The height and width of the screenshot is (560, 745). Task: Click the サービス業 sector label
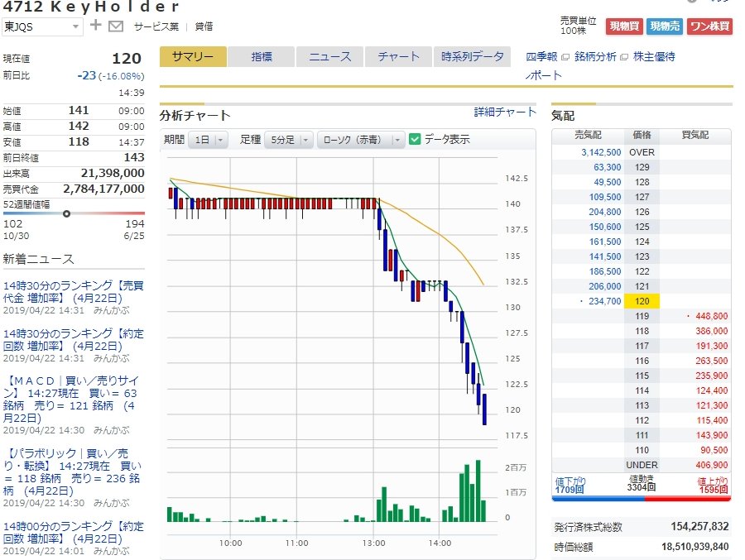click(x=156, y=26)
